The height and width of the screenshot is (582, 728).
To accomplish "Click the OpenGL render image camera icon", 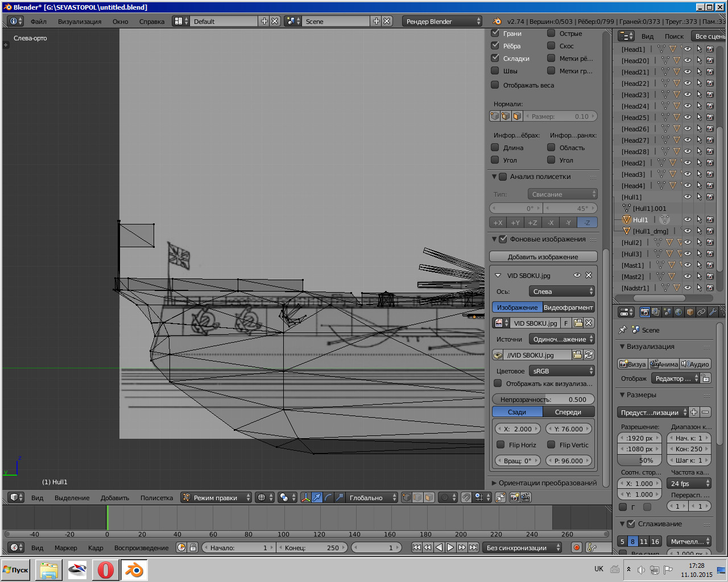I will [514, 497].
